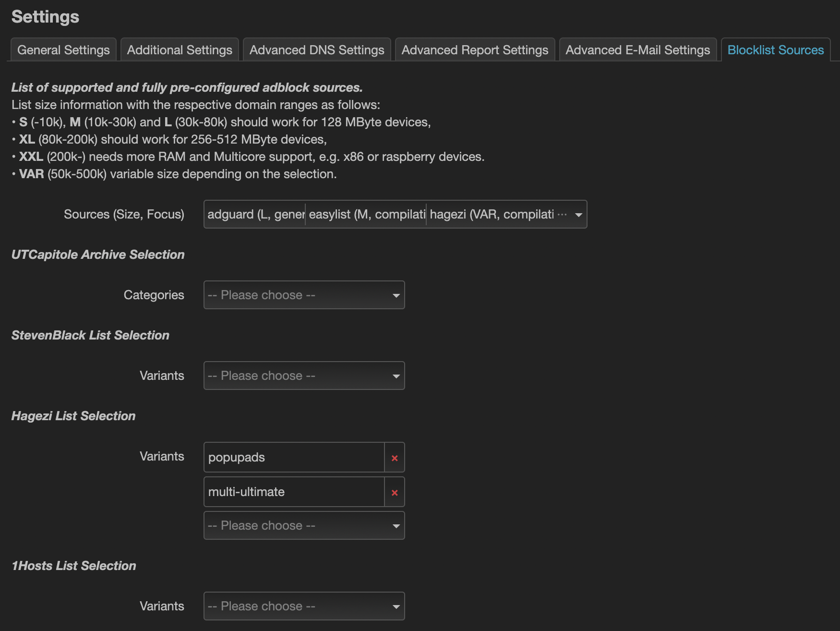Select Advanced E-Mail Settings tab
Image resolution: width=840 pixels, height=631 pixels.
pyautogui.click(x=637, y=50)
